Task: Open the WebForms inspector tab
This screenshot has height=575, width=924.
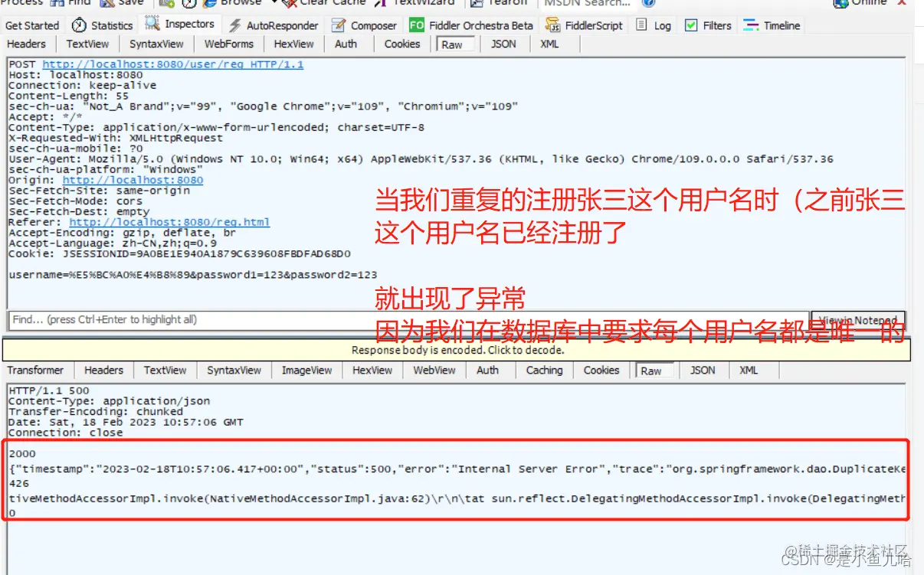Action: click(228, 44)
